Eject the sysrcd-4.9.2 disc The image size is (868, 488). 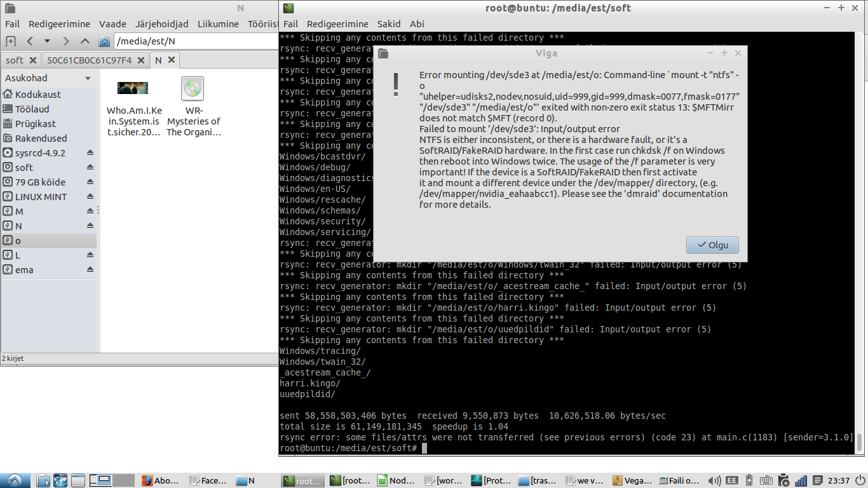[x=90, y=152]
